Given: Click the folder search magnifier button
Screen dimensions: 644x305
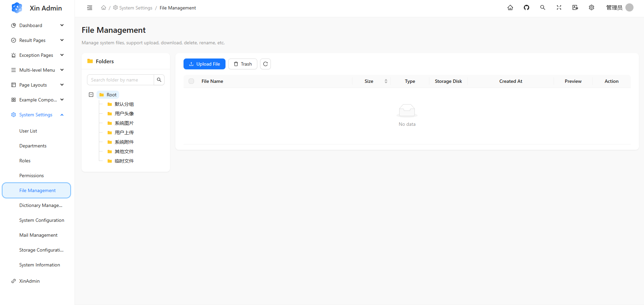Looking at the screenshot, I should click(x=159, y=80).
